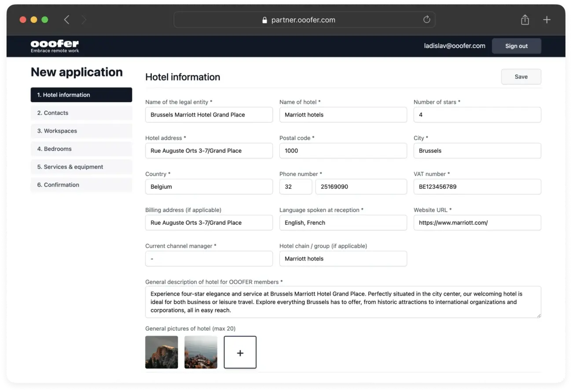Click the phone country code field 32

pos(296,187)
